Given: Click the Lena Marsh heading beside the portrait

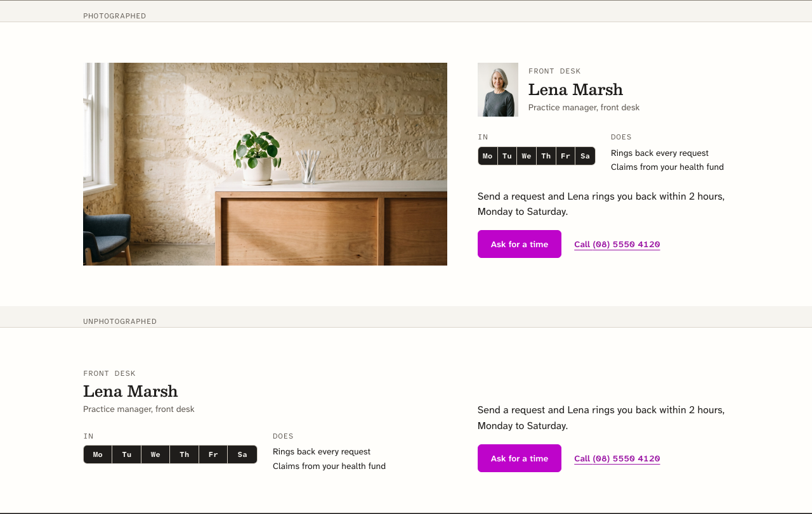Looking at the screenshot, I should [x=575, y=89].
